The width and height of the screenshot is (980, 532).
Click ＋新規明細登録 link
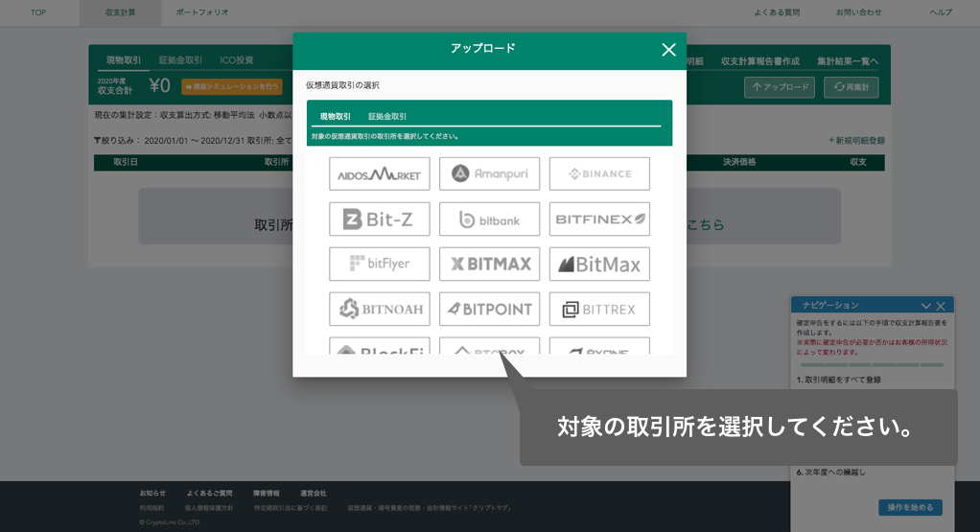point(857,141)
